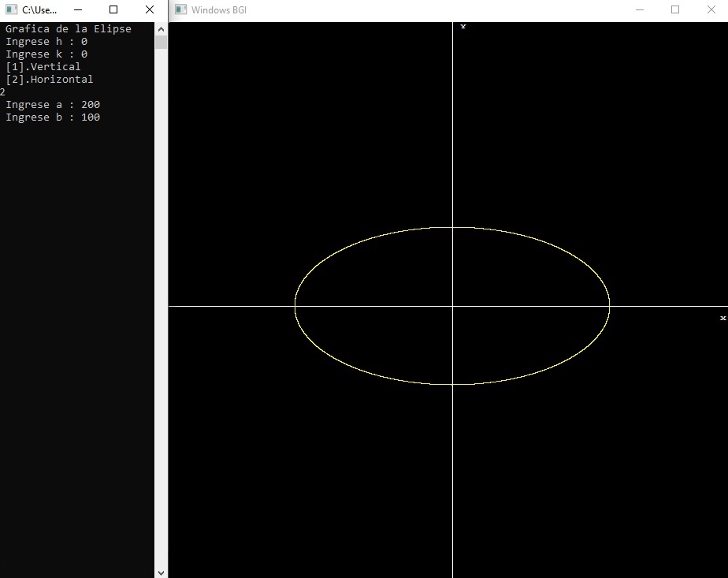Click the '[1].Vertical' option text
728x578 pixels.
[43, 67]
